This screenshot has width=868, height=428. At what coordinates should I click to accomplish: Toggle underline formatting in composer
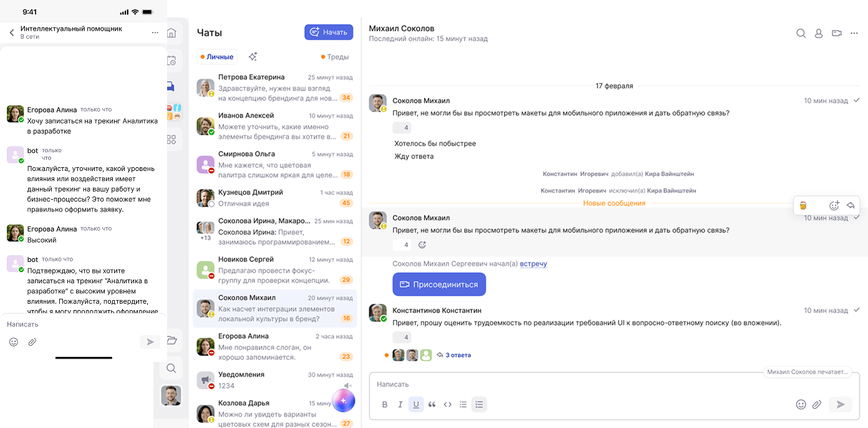(x=416, y=404)
